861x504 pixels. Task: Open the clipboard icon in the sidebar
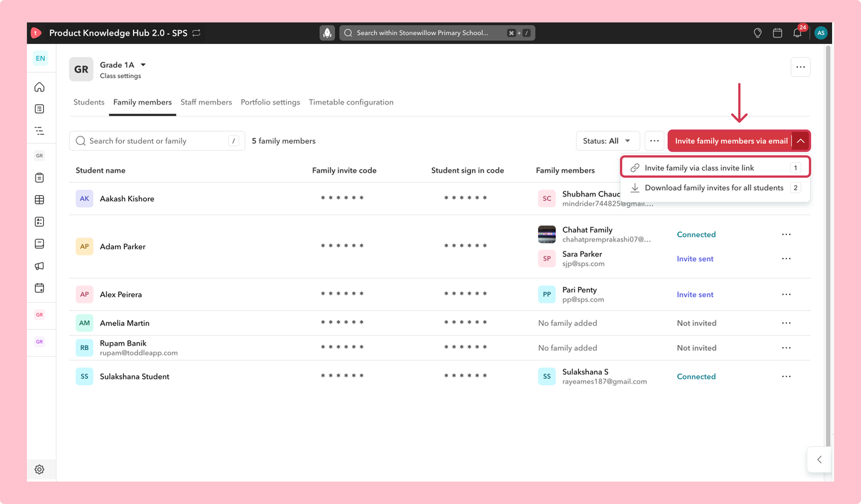39,178
